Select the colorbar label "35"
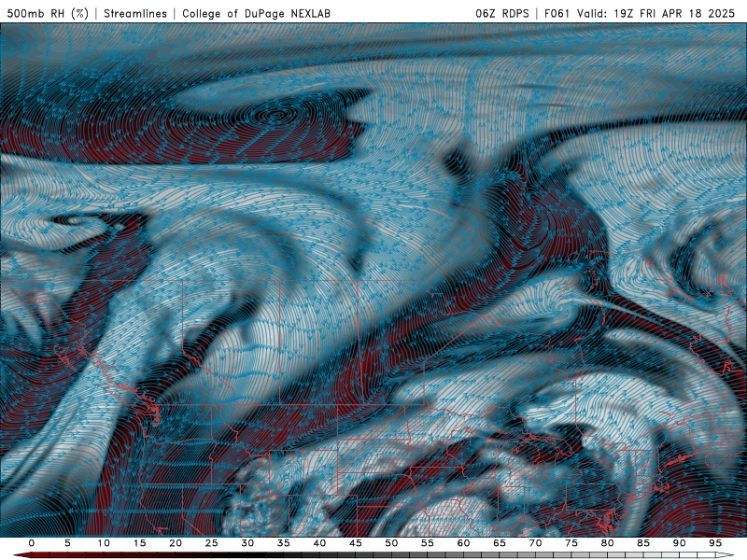Viewport: 747px width, 560px height. tap(284, 543)
